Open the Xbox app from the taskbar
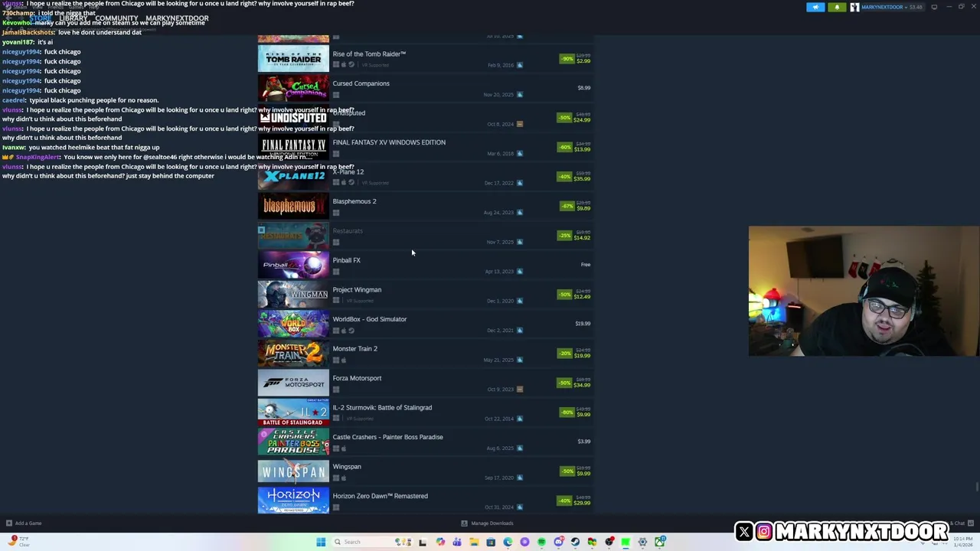The image size is (980, 551). coord(660,542)
